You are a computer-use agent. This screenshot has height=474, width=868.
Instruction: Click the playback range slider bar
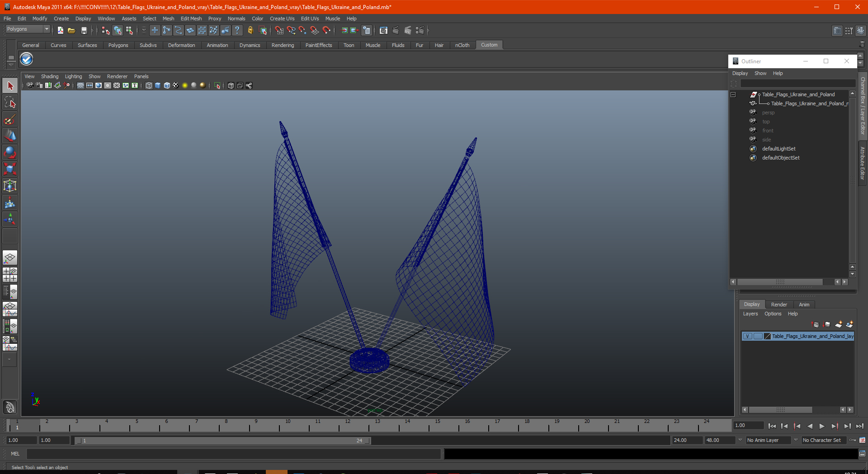222,441
